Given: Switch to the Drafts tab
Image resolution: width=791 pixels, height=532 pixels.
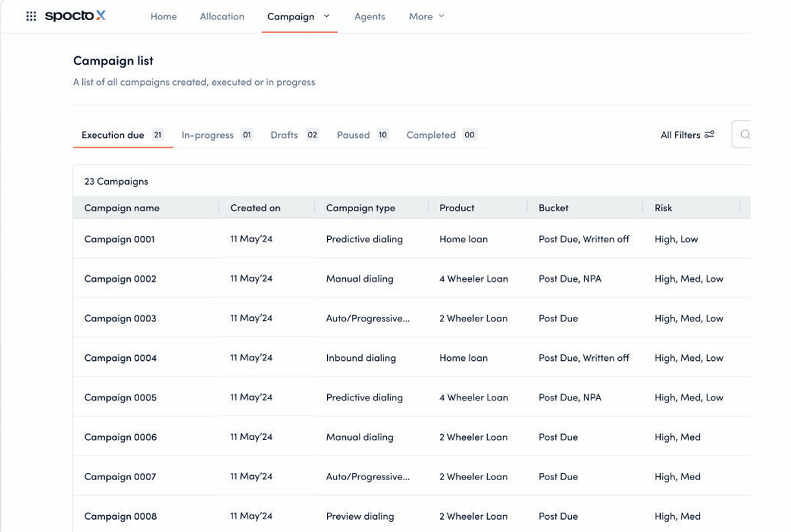Looking at the screenshot, I should (295, 135).
